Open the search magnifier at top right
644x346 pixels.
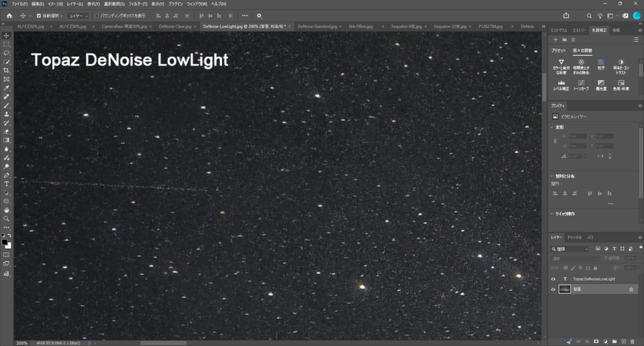point(589,16)
